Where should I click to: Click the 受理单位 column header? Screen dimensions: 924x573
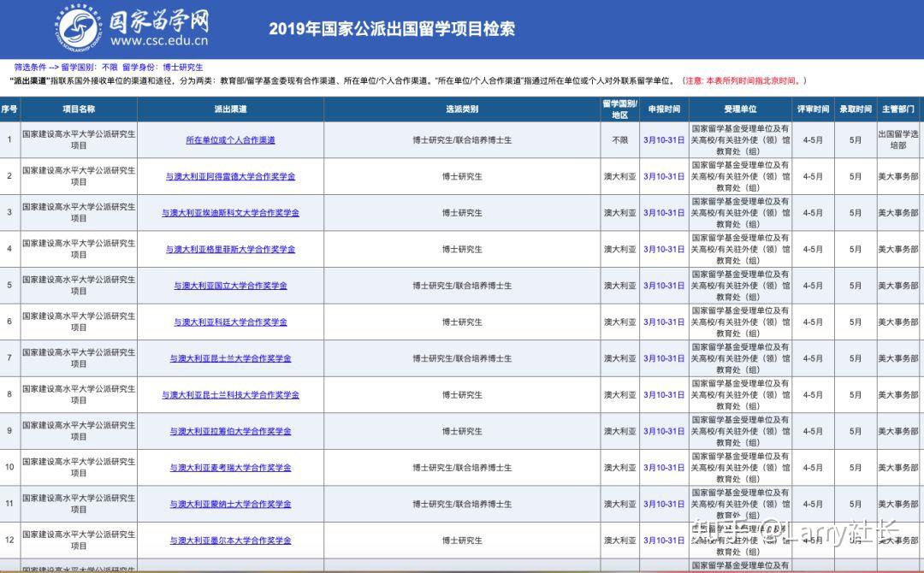(x=740, y=109)
